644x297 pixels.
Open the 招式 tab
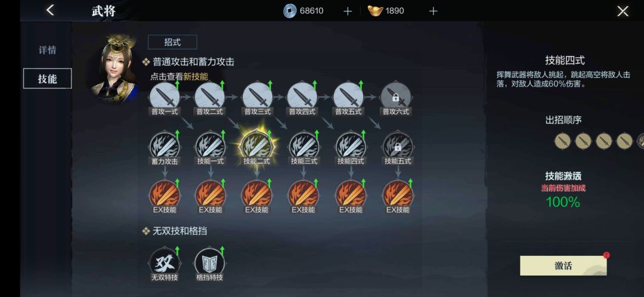point(172,42)
